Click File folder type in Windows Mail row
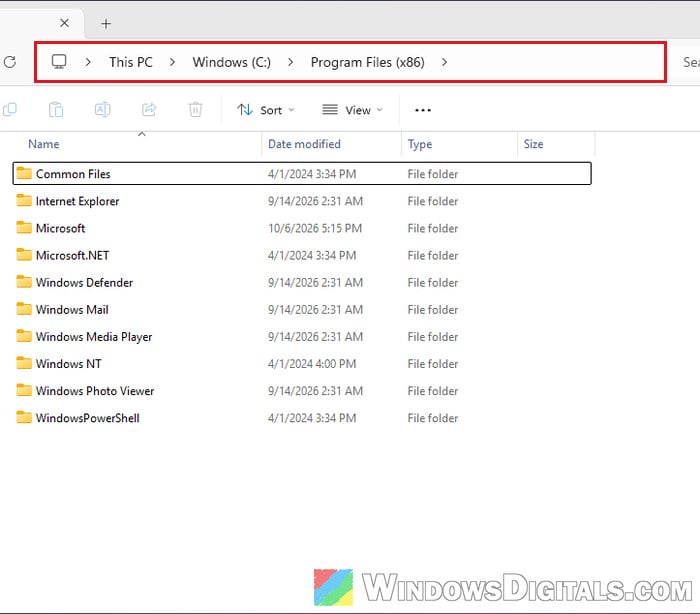Image resolution: width=700 pixels, height=614 pixels. [433, 309]
